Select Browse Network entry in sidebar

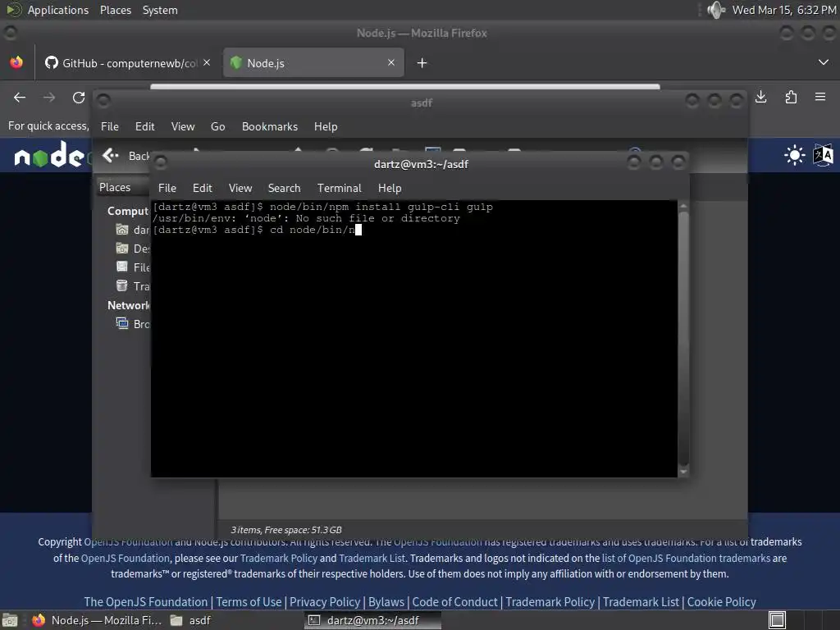pos(132,323)
